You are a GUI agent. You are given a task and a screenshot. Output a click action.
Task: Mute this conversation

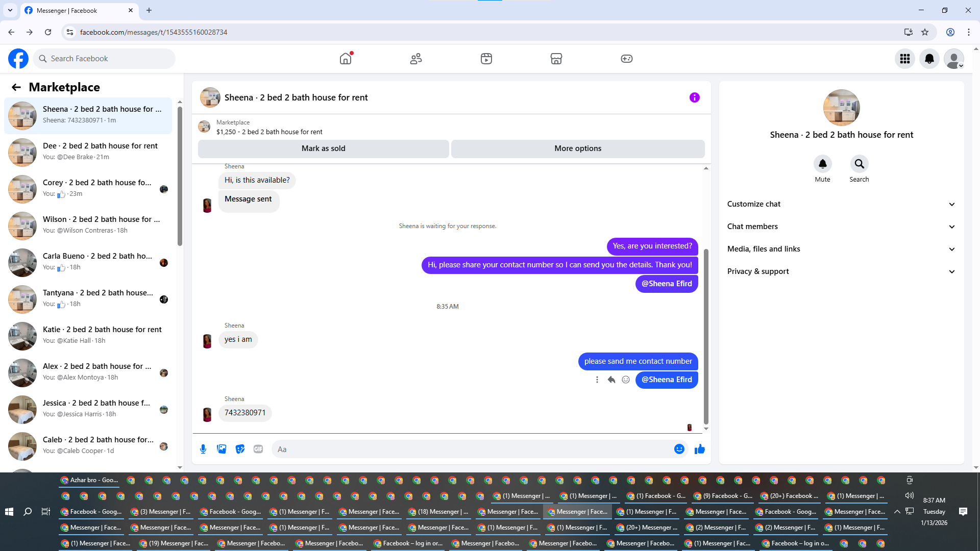822,164
